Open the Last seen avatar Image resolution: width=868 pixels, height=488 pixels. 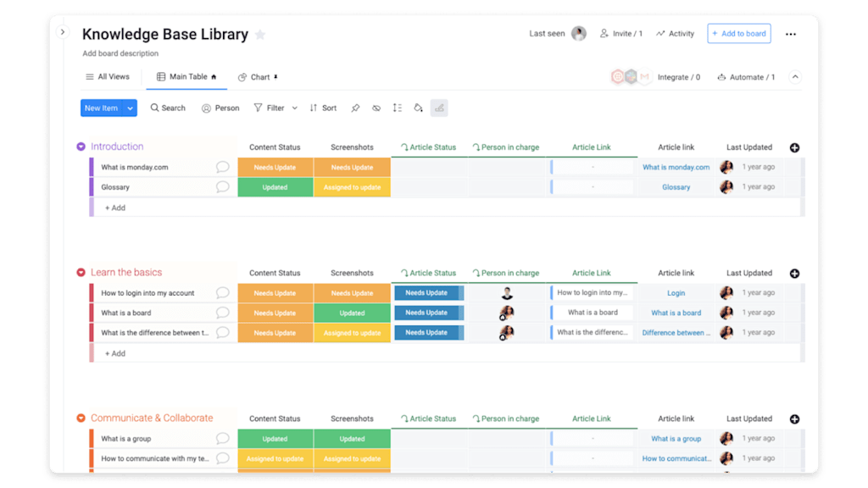579,33
